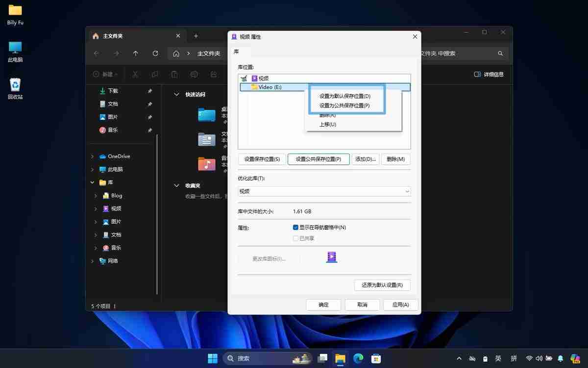Click the 还原为默认设置 button
Image resolution: width=588 pixels, height=368 pixels.
click(382, 285)
